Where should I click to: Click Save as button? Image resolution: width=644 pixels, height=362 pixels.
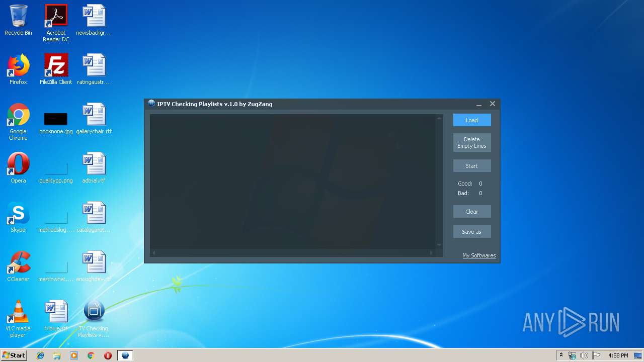(x=471, y=232)
